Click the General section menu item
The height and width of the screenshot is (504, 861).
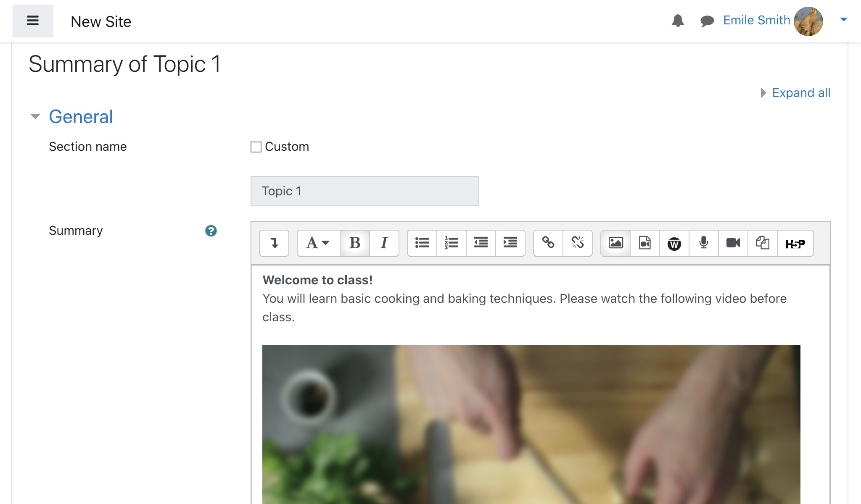coord(81,116)
